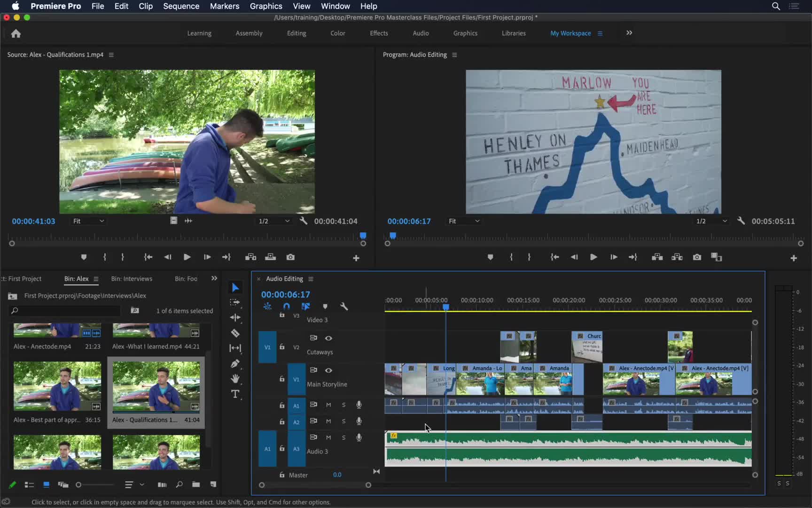Open the Sequence menu
Image resolution: width=812 pixels, height=508 pixels.
[181, 6]
